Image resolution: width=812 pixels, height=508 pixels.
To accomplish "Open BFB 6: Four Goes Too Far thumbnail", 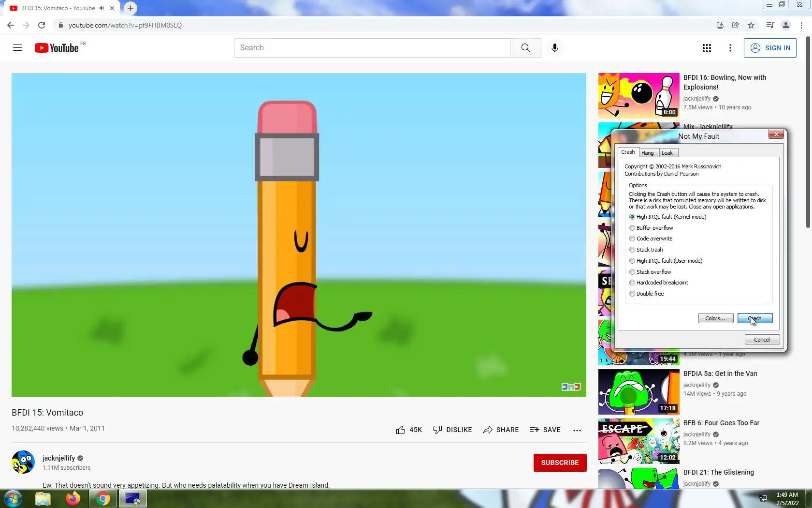I will [639, 441].
